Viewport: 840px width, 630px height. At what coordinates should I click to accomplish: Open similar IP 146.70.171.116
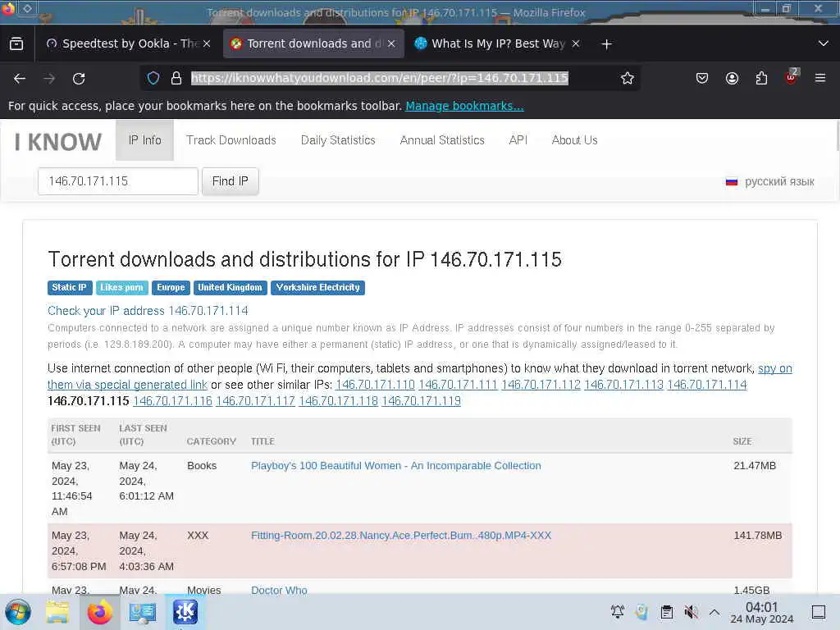172,400
